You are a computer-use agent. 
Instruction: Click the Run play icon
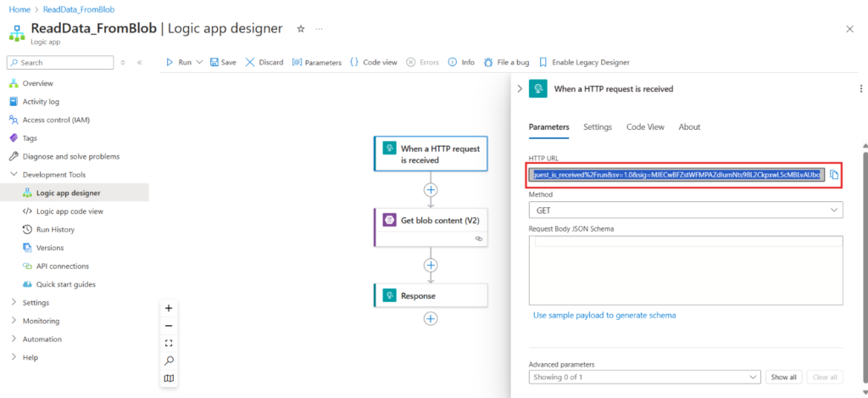(x=170, y=62)
